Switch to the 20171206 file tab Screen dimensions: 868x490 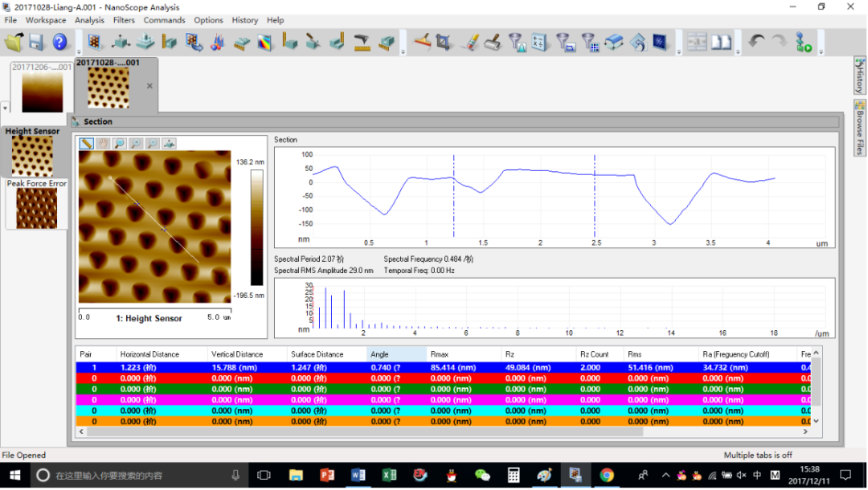coord(41,88)
